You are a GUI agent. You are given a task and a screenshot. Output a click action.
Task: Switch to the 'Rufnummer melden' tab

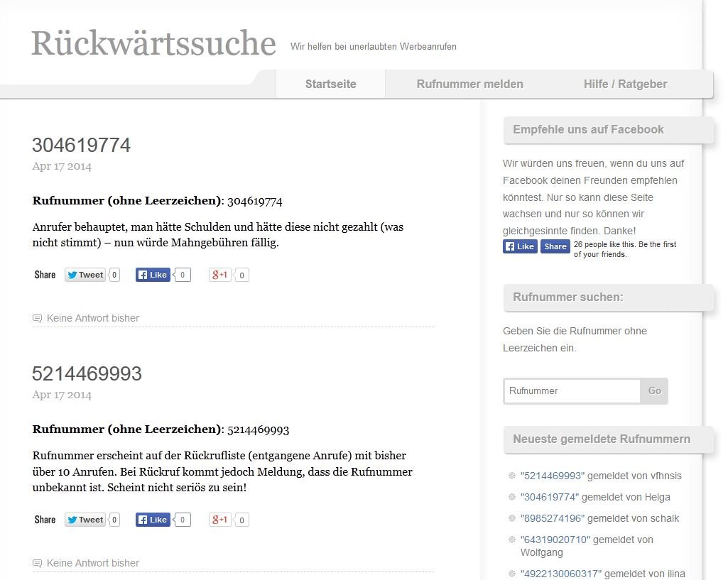click(x=469, y=84)
